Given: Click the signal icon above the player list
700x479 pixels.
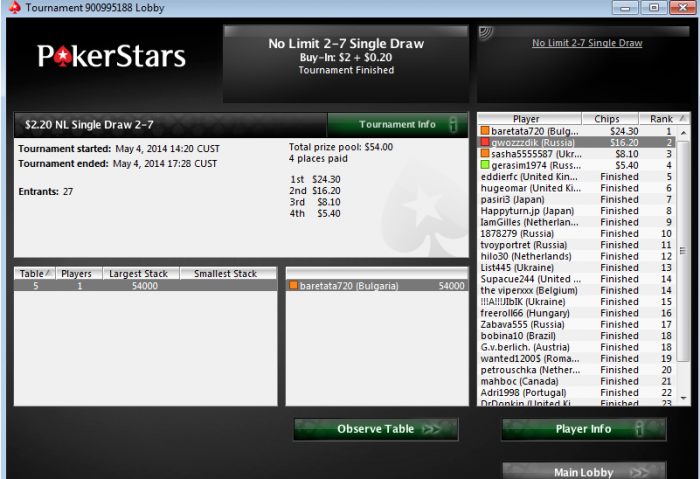Looking at the screenshot, I should pyautogui.click(x=486, y=33).
